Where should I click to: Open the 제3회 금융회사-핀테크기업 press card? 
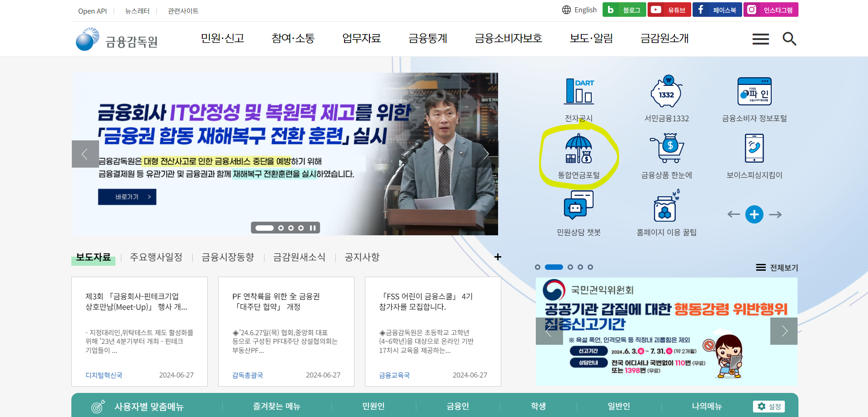tap(140, 332)
